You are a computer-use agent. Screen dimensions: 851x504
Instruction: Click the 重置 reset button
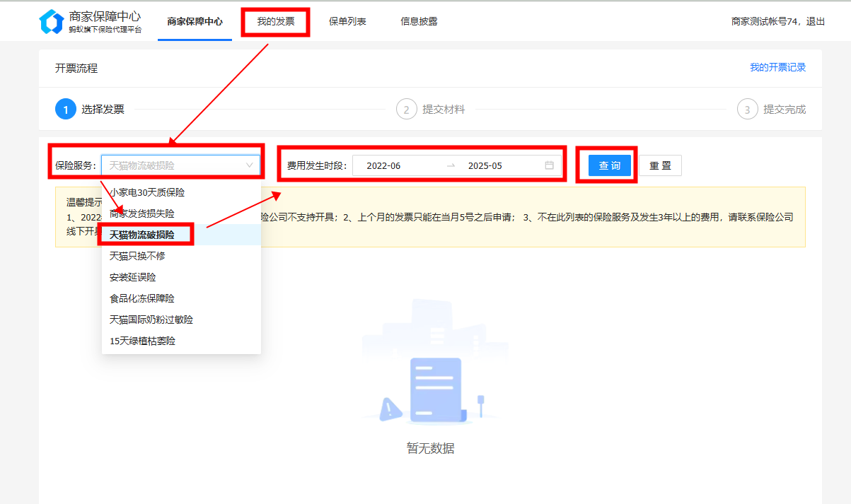coord(659,165)
